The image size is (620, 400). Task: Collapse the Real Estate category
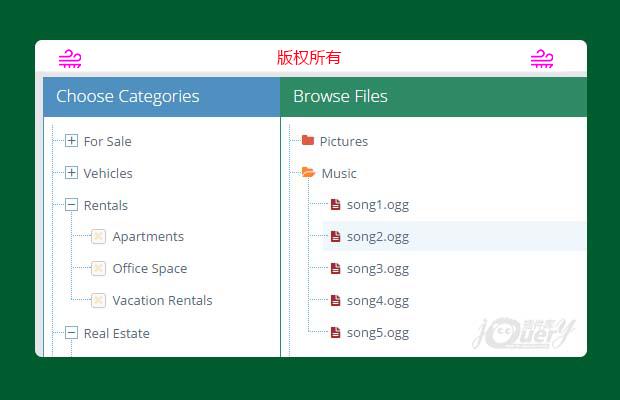click(x=71, y=333)
